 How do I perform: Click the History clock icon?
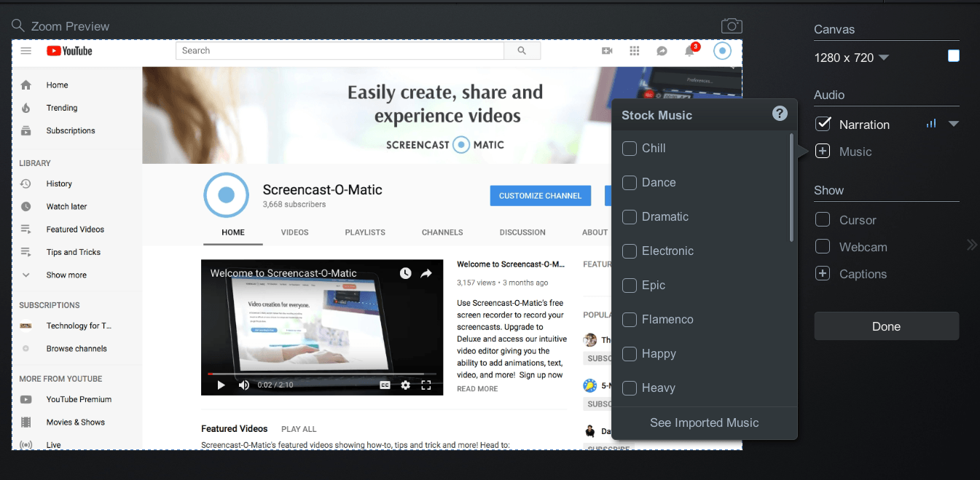(26, 184)
